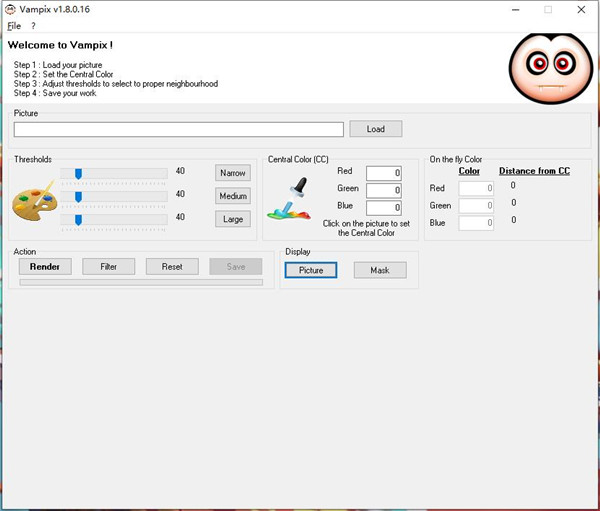Click the paint palette icon in Thresholds

coord(35,204)
